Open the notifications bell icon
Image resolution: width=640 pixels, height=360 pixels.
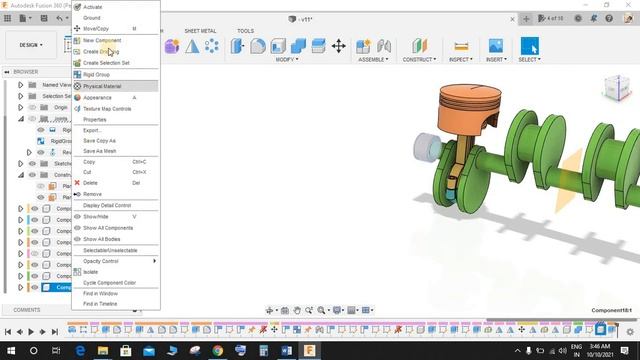[593, 18]
